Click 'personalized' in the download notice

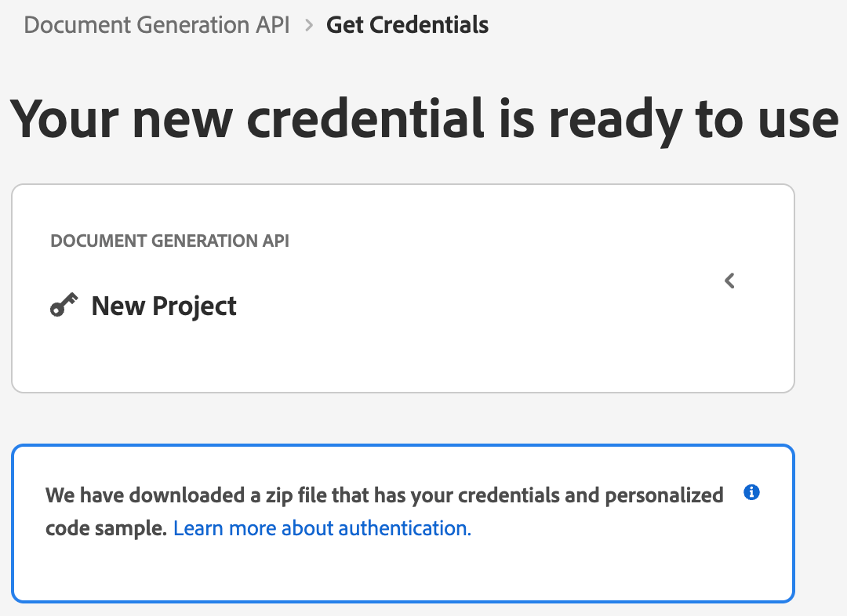tap(664, 495)
